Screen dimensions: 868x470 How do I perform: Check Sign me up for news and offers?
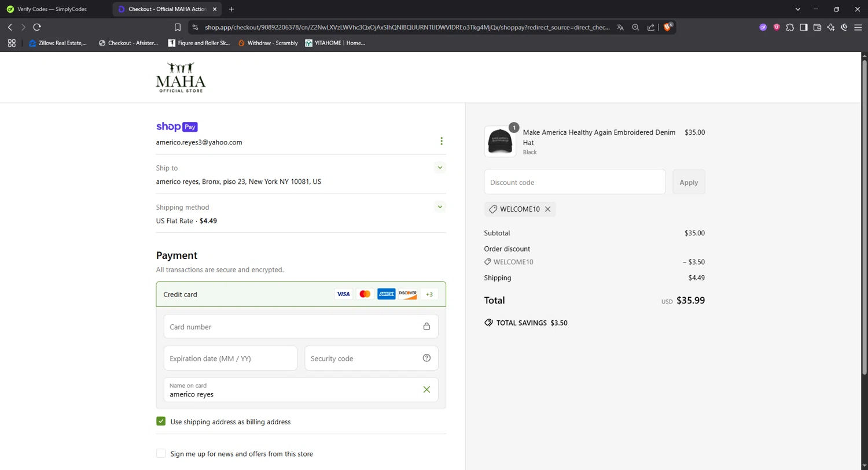click(x=161, y=454)
